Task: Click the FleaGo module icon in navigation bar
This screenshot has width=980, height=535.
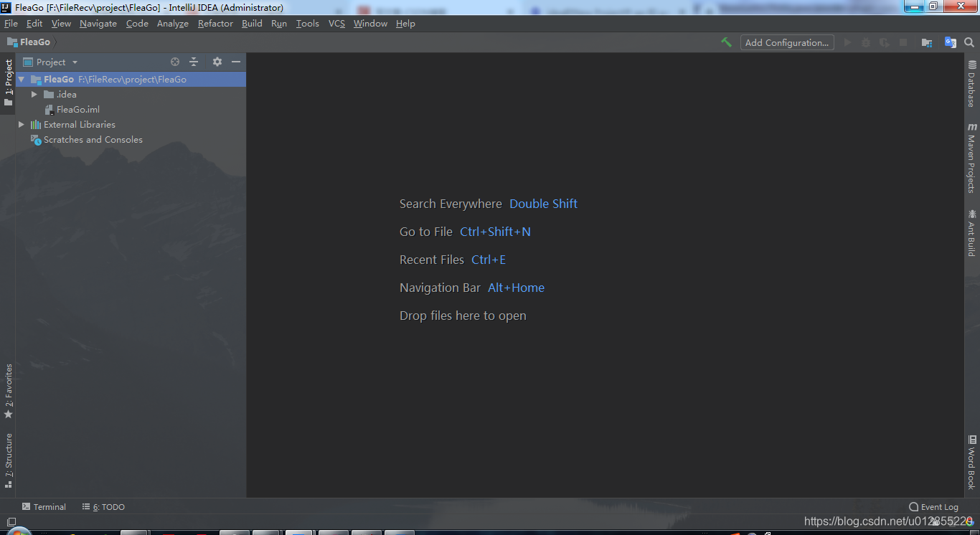Action: 12,42
